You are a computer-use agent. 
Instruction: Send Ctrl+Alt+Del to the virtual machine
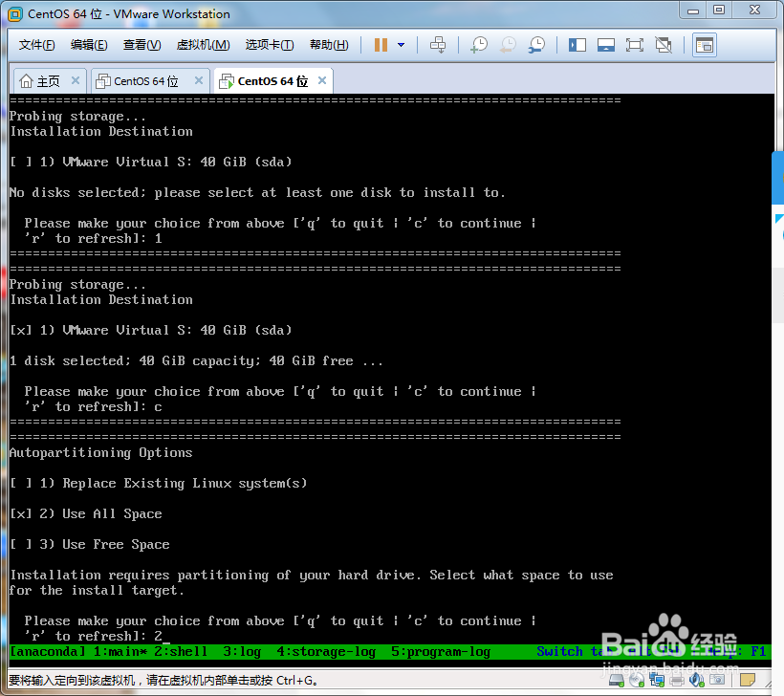[438, 45]
